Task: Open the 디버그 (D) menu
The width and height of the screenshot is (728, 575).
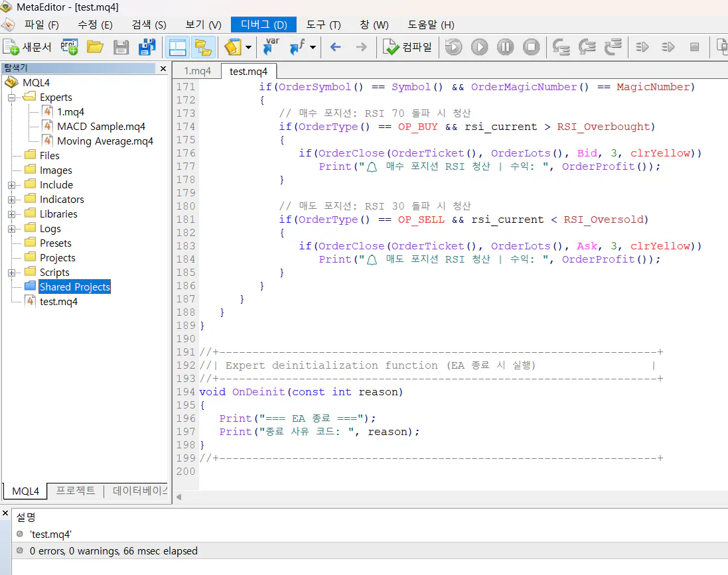Action: pyautogui.click(x=263, y=25)
